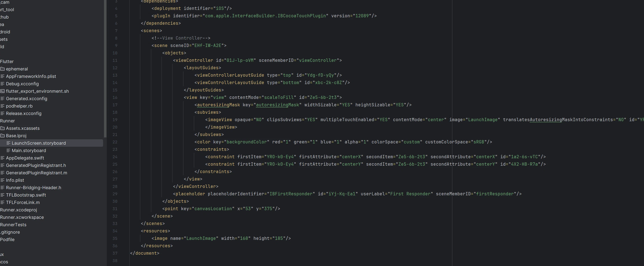Image resolution: width=644 pixels, height=266 pixels.
Task: Open the Podfile entry
Action: [7, 240]
